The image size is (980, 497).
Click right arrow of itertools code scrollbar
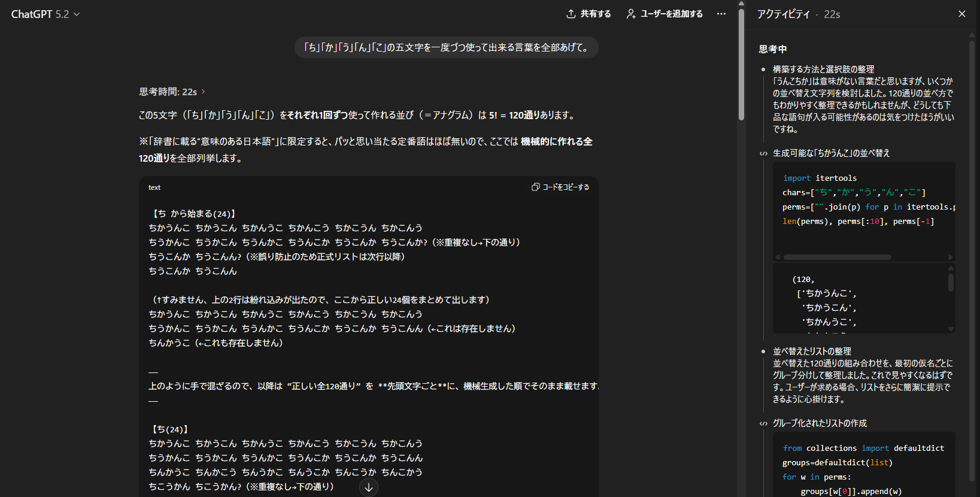(950, 257)
